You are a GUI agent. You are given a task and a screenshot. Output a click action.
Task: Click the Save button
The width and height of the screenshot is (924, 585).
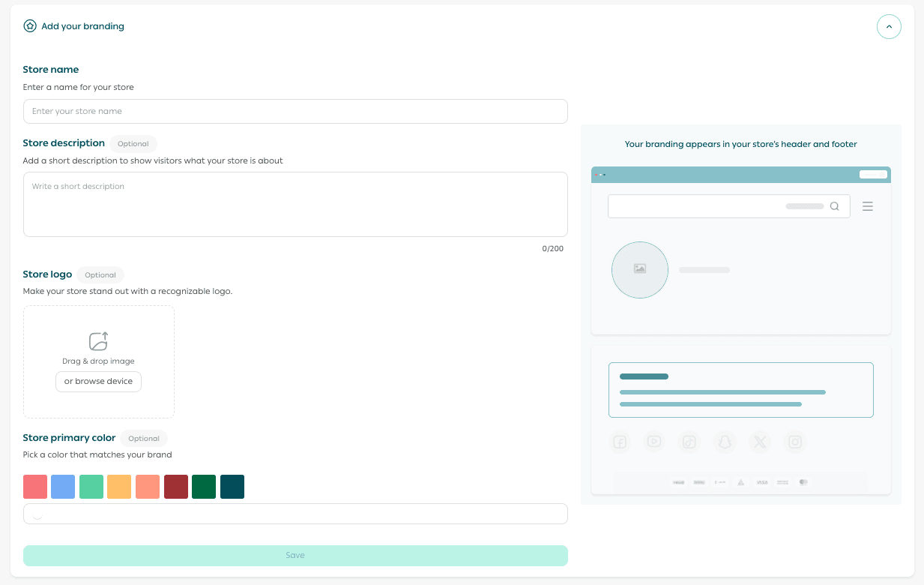coord(295,555)
